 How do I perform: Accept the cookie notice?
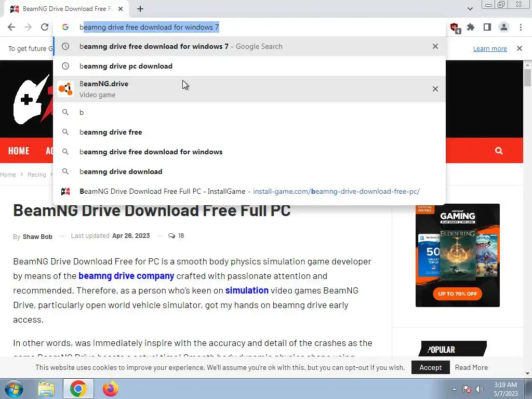(430, 367)
